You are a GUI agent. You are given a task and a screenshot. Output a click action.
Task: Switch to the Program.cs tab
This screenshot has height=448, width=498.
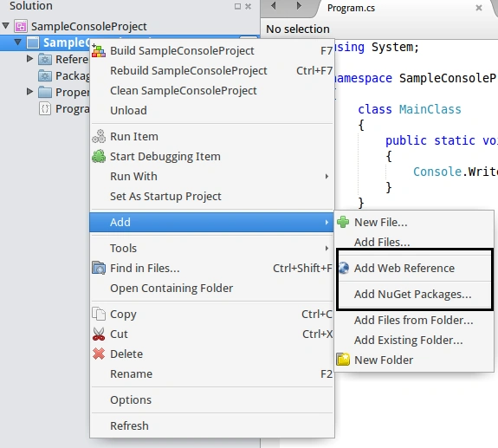pos(351,8)
